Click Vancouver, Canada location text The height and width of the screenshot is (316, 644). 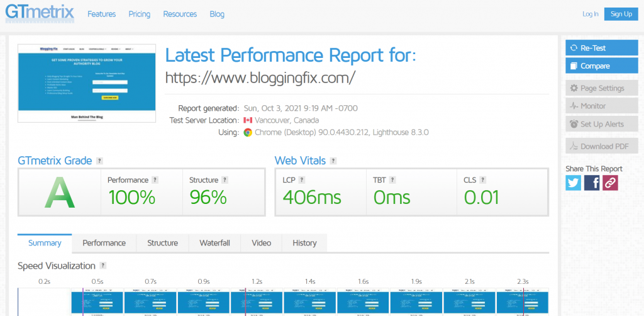pyautogui.click(x=287, y=120)
